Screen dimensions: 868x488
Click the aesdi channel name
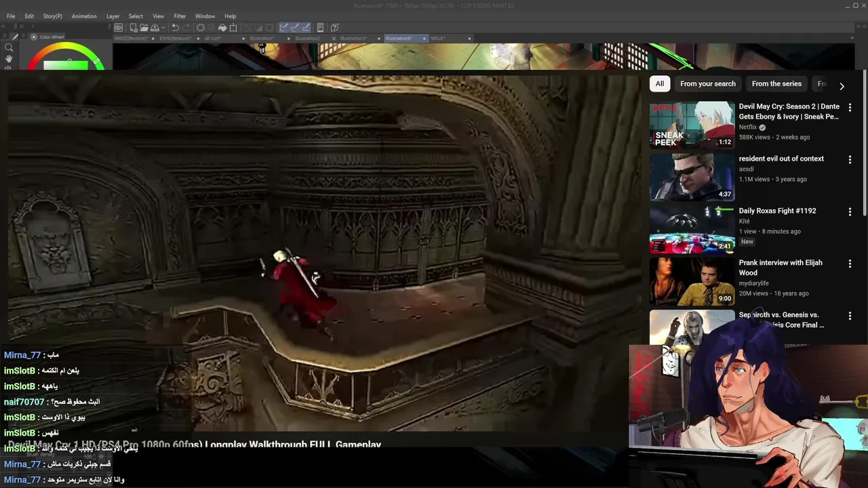point(747,169)
